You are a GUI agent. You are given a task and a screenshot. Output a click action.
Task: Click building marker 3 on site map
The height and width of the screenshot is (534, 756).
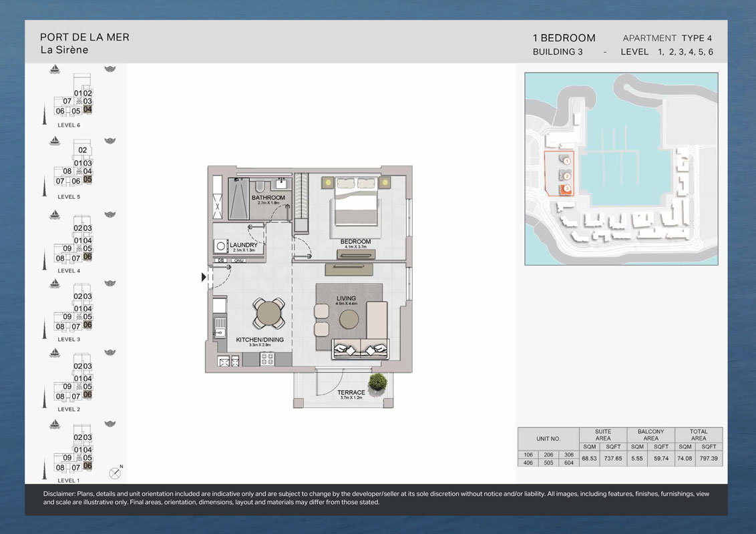[x=566, y=189]
